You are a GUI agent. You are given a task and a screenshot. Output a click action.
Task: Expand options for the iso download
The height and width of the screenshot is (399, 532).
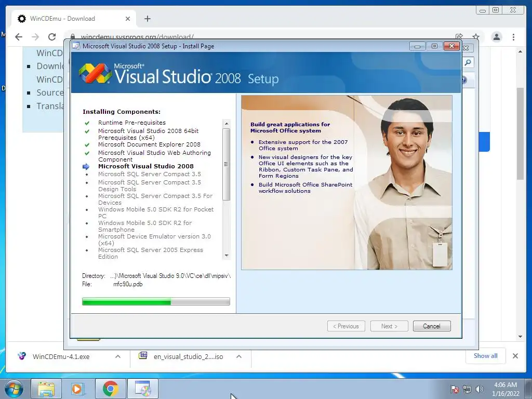pos(239,356)
